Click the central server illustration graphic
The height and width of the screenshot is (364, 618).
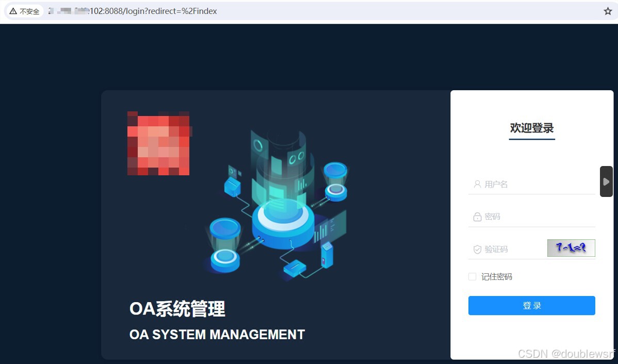[284, 217]
